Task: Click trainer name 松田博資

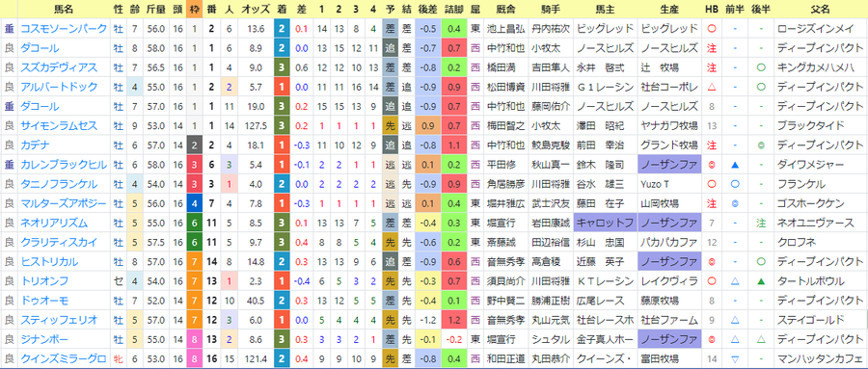Action: (x=506, y=87)
